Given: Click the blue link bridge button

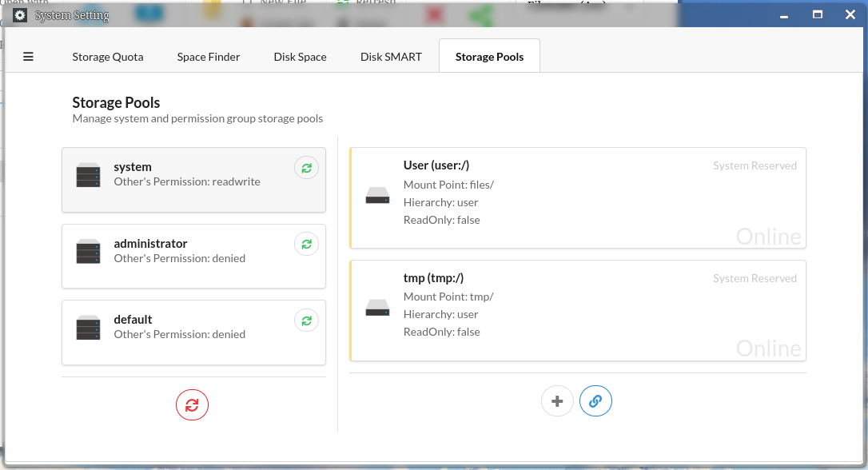Looking at the screenshot, I should [x=595, y=401].
